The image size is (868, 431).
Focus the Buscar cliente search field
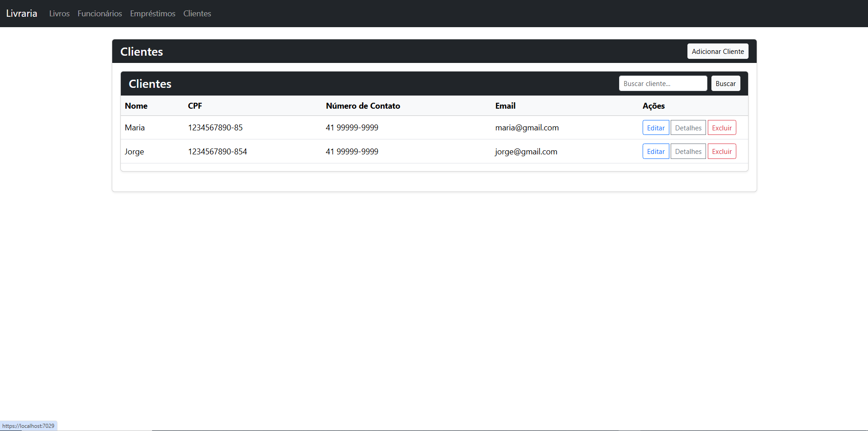663,84
